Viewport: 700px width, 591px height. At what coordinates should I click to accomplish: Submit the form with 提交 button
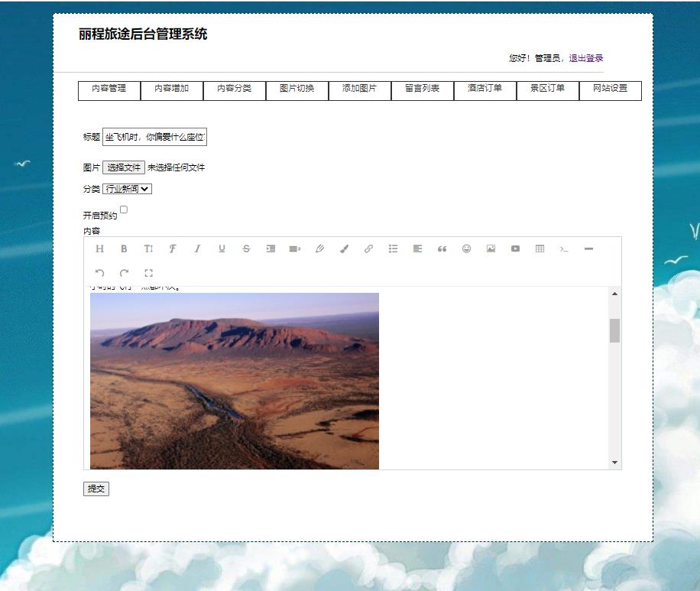pos(96,489)
